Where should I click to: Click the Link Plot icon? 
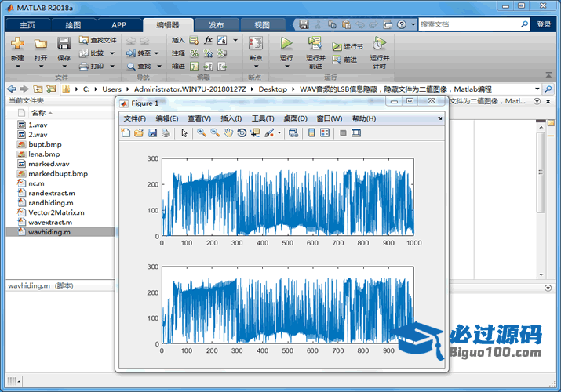[293, 133]
